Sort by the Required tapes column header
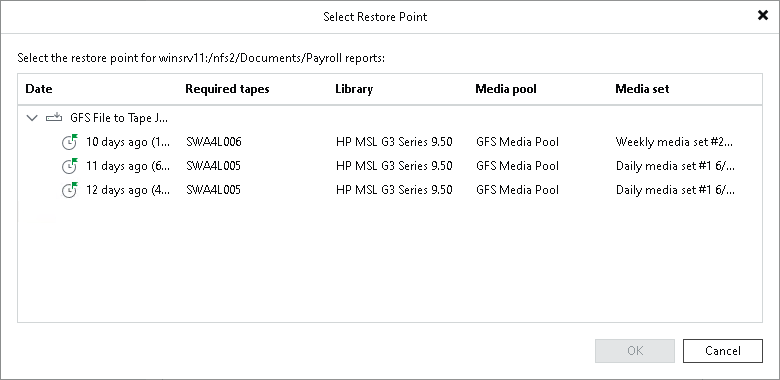 [227, 89]
